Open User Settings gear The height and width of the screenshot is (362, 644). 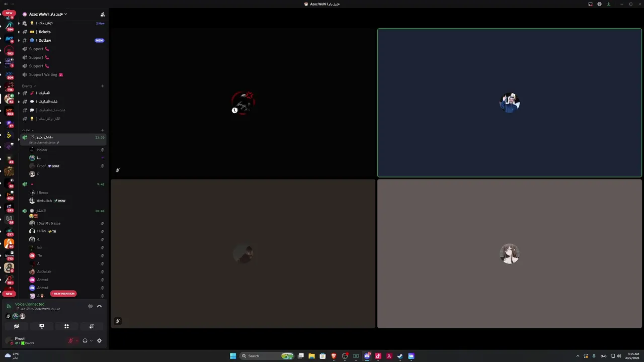99,340
